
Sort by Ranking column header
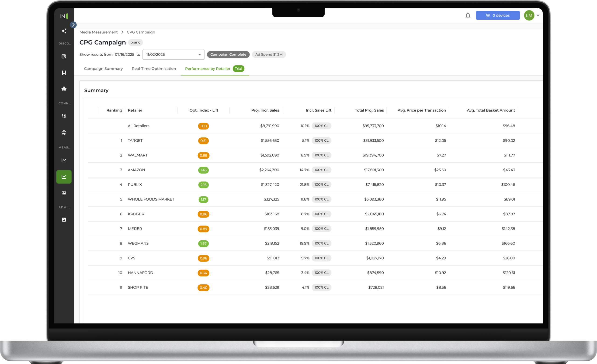114,110
